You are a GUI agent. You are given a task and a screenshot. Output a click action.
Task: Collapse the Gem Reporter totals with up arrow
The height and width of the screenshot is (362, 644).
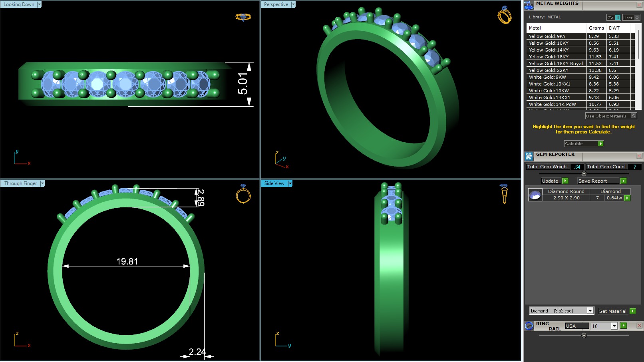584,174
